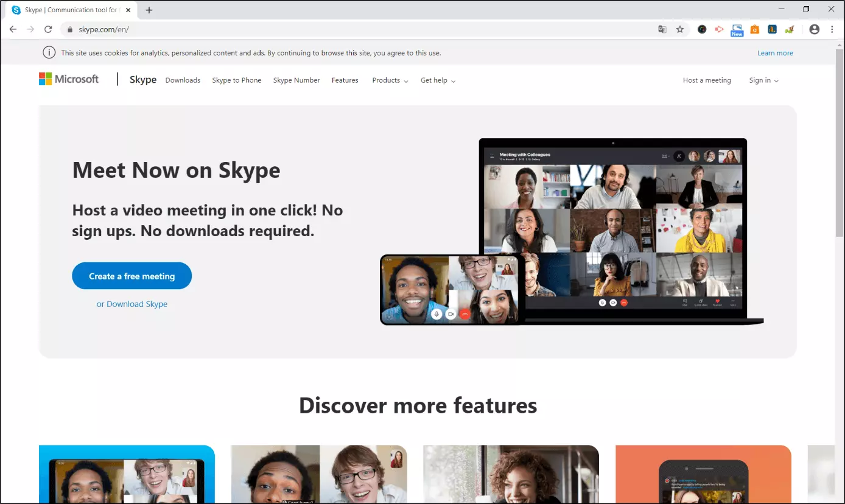Image resolution: width=845 pixels, height=504 pixels.
Task: Click the red arrow extension icon
Action: click(719, 29)
